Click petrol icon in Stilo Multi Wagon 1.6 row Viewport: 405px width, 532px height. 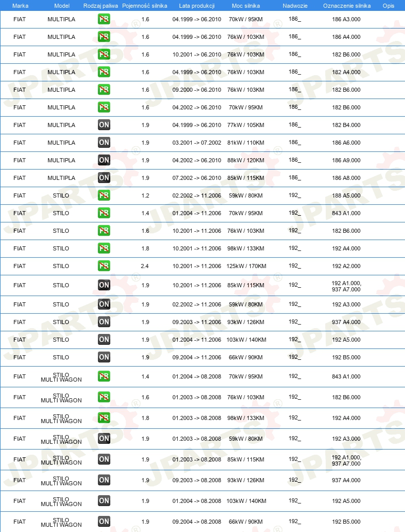(104, 397)
